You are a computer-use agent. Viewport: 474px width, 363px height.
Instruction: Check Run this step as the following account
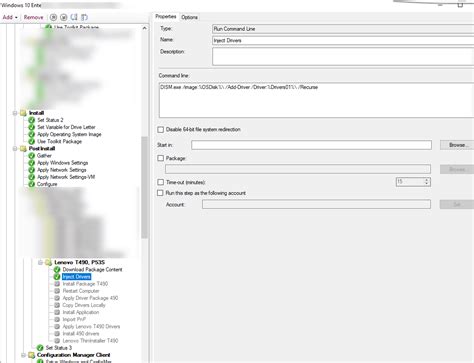pyautogui.click(x=160, y=193)
